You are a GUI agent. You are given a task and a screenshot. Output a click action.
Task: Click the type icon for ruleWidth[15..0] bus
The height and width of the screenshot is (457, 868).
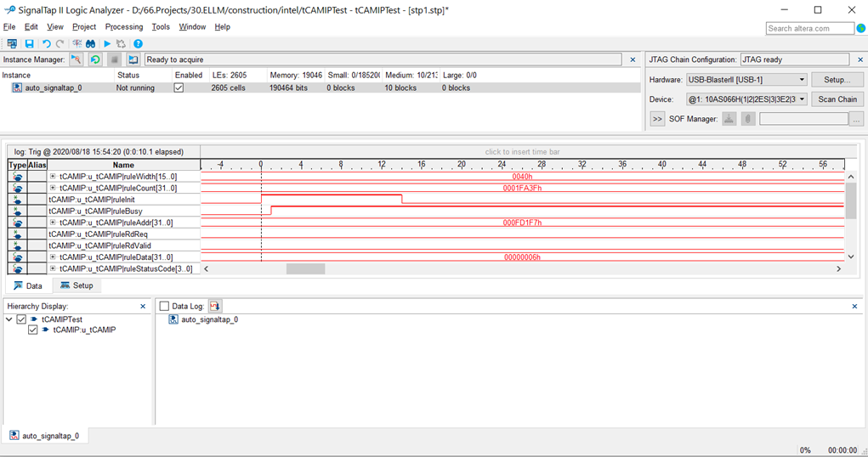(18, 177)
